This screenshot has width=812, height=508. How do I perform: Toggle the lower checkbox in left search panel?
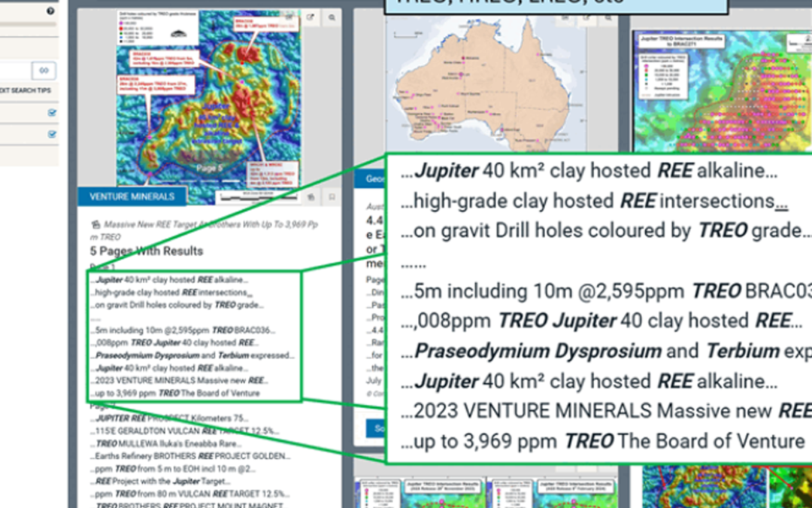52,134
